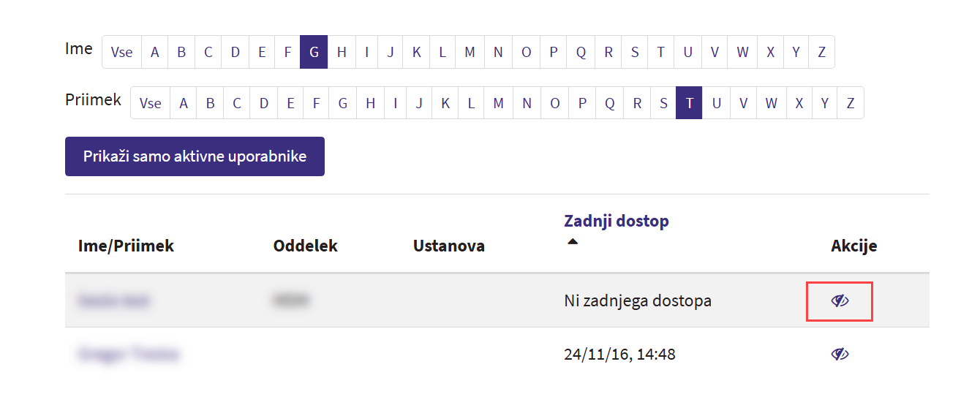Click Prikaži samo aktivne uporabnike button
The width and height of the screenshot is (980, 405).
(195, 156)
